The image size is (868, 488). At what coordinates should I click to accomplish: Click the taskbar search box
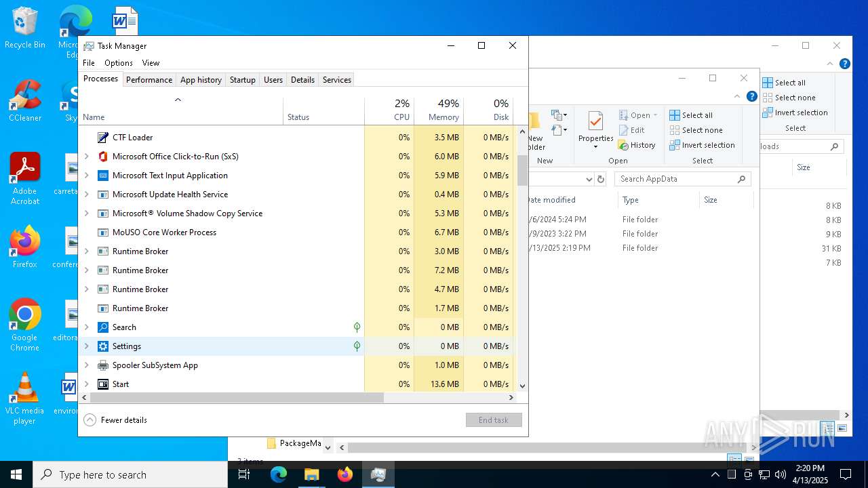(x=130, y=474)
